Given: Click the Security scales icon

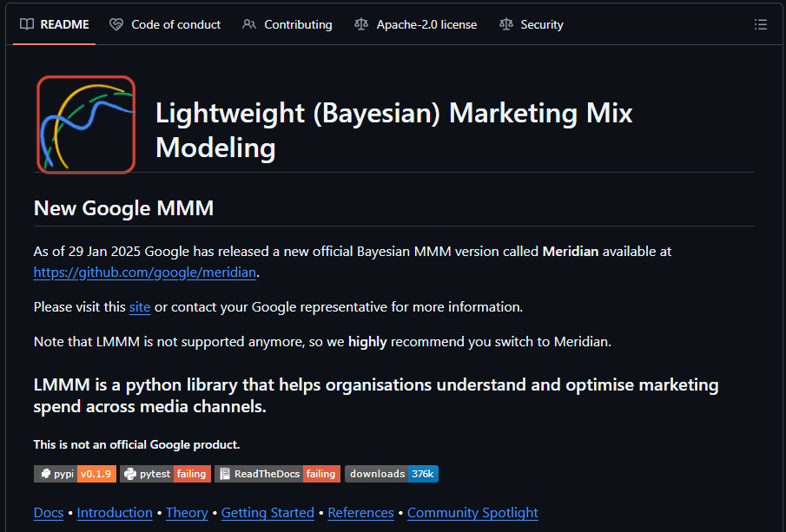Looking at the screenshot, I should coord(506,24).
